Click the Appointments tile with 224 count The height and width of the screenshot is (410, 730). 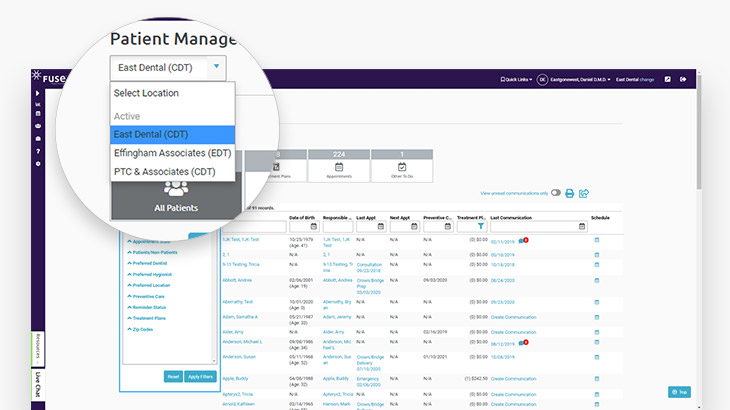pyautogui.click(x=339, y=166)
